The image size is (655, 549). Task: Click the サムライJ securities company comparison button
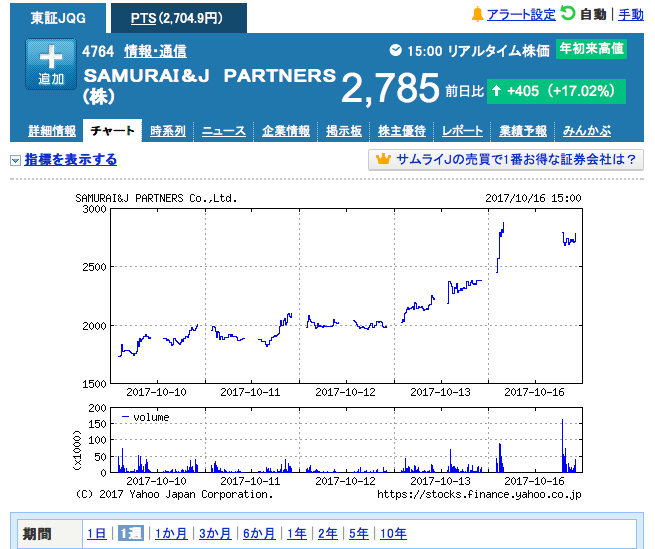click(x=505, y=160)
